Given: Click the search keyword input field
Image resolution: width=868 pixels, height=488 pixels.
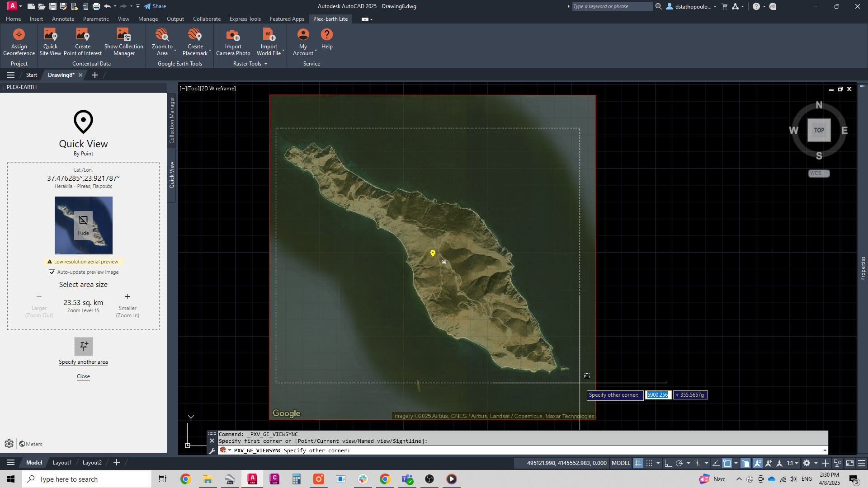Looking at the screenshot, I should coord(612,6).
